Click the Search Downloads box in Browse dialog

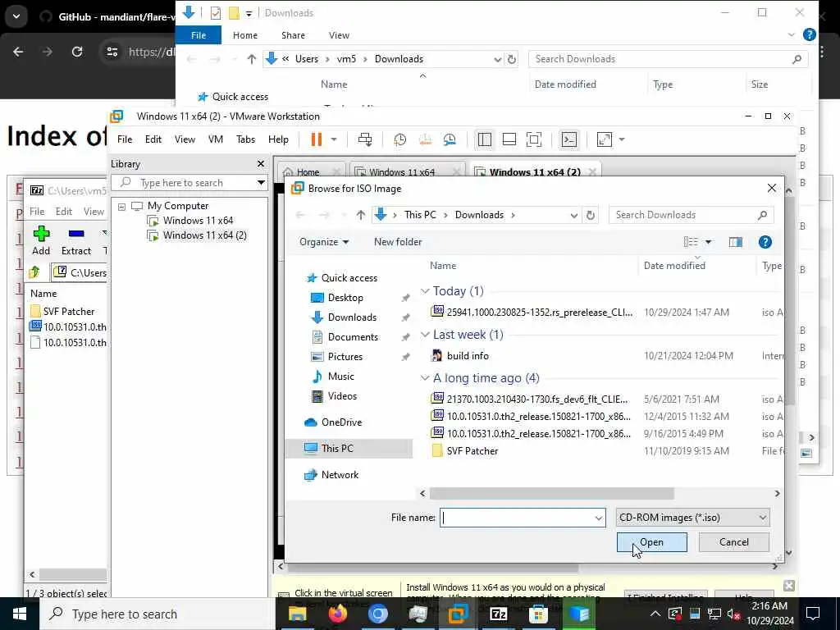[x=691, y=215]
